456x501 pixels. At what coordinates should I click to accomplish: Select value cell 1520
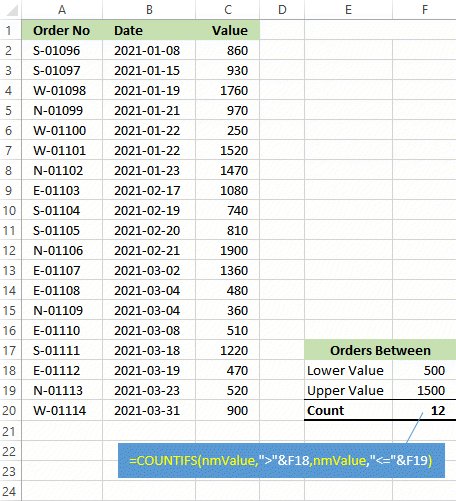point(228,150)
